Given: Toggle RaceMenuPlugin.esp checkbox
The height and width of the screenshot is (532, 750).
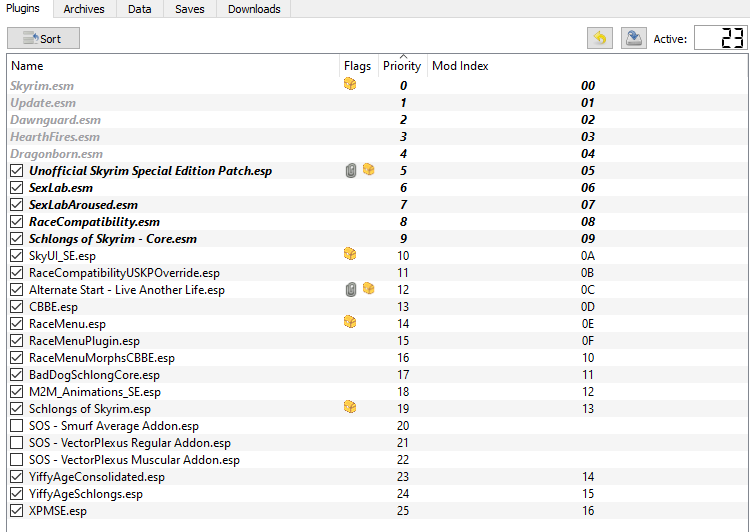Looking at the screenshot, I should (17, 341).
